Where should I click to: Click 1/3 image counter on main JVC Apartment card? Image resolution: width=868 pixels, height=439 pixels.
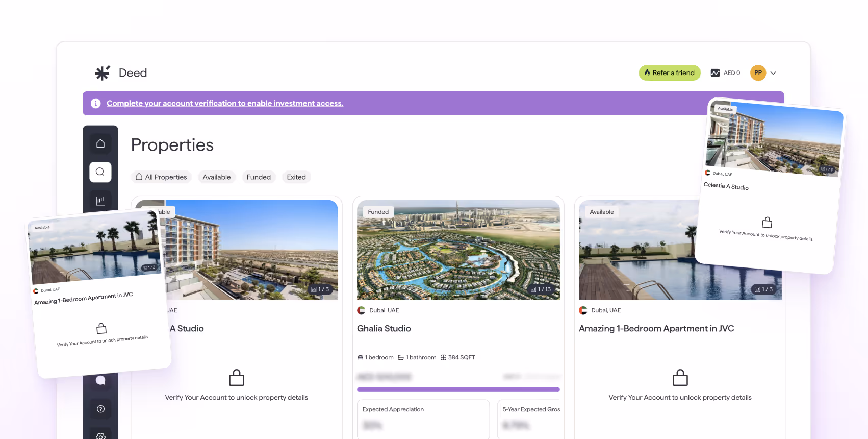click(x=764, y=289)
